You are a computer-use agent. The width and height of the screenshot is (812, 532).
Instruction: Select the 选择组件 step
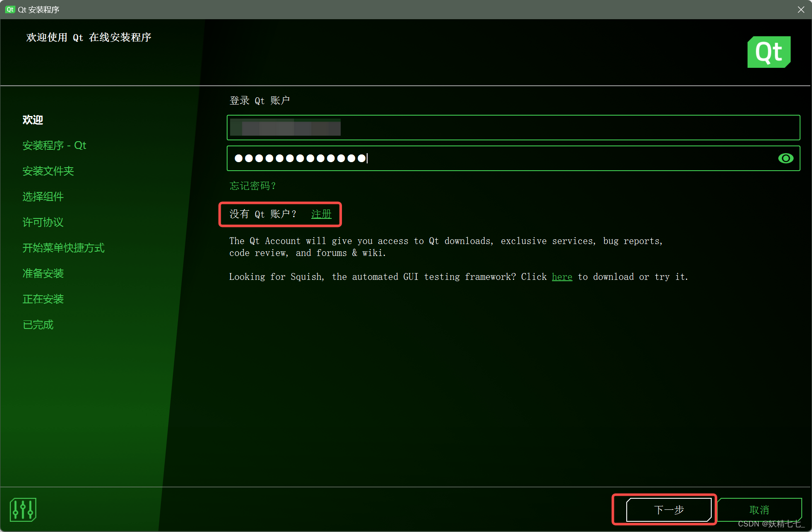[x=43, y=197]
